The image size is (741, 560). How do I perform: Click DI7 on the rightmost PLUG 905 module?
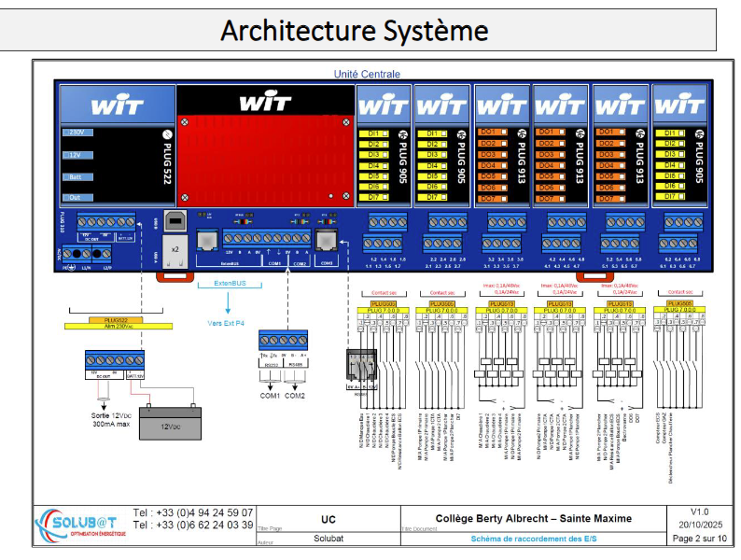[670, 196]
